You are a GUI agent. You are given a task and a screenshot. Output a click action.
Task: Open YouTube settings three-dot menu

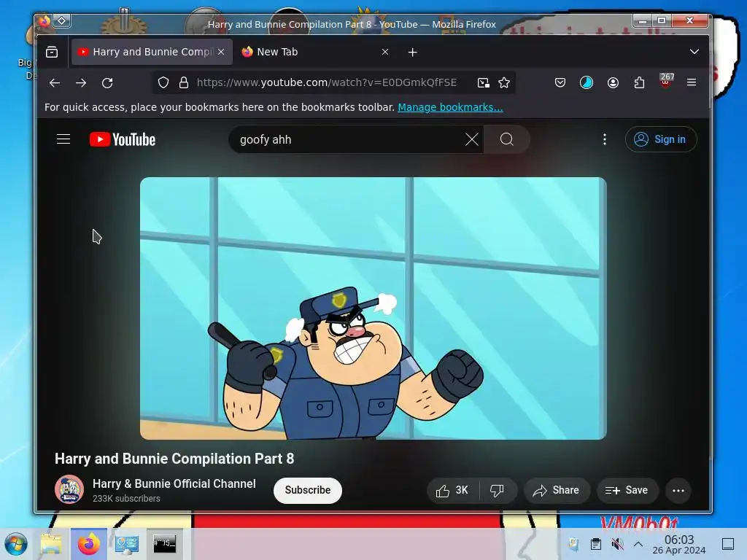[605, 139]
